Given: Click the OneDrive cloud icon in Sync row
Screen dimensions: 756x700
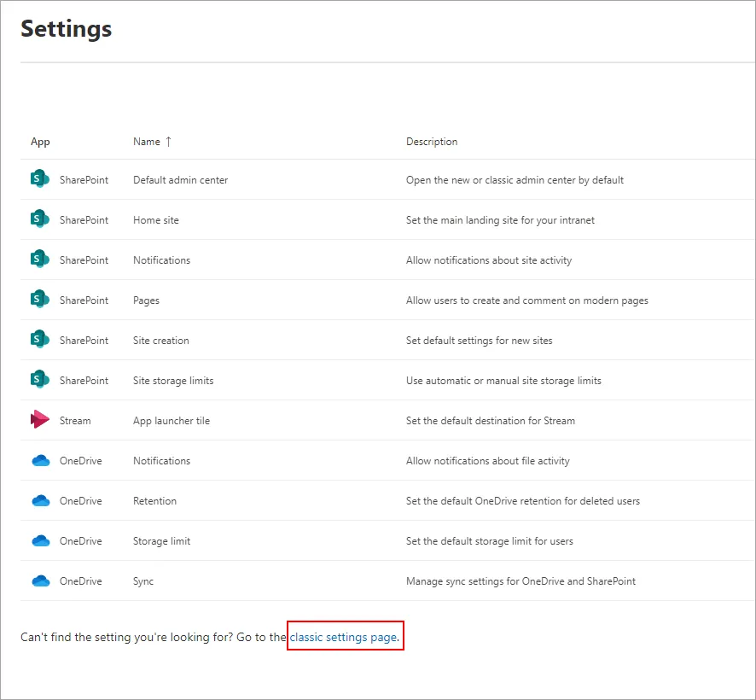Looking at the screenshot, I should tap(40, 580).
